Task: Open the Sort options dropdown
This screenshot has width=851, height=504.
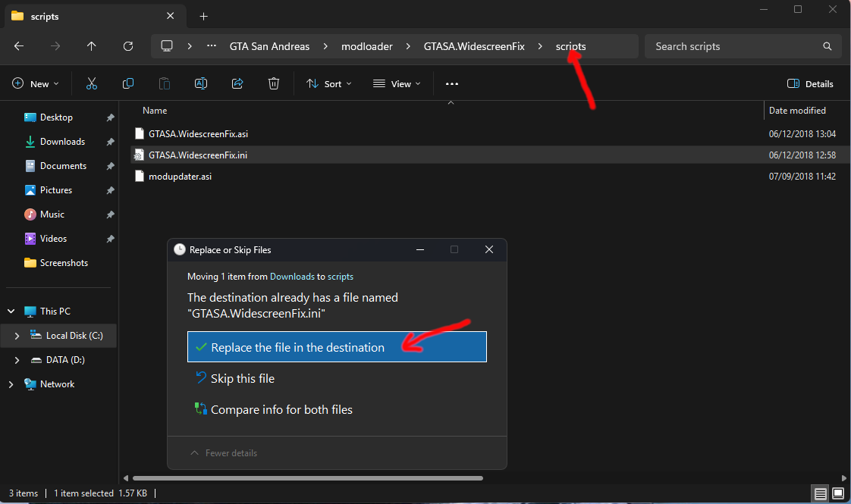Action: tap(329, 83)
